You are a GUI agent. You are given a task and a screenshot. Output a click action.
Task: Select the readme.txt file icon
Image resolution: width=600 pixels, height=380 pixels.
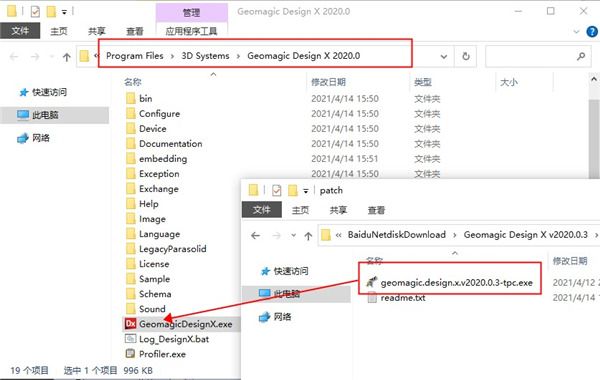tap(372, 297)
